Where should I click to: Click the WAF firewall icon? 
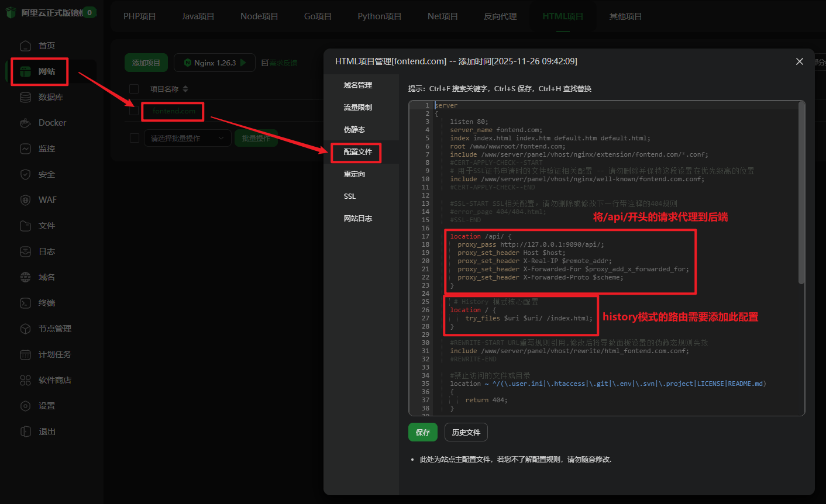(x=25, y=200)
